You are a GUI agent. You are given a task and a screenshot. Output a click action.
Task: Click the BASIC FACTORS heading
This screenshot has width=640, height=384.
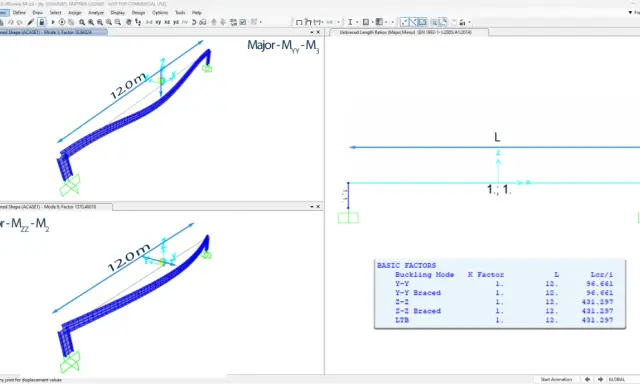tap(407, 265)
